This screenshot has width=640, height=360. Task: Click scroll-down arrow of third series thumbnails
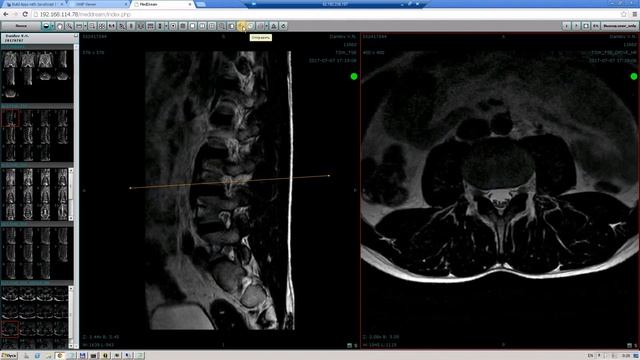coord(71,218)
